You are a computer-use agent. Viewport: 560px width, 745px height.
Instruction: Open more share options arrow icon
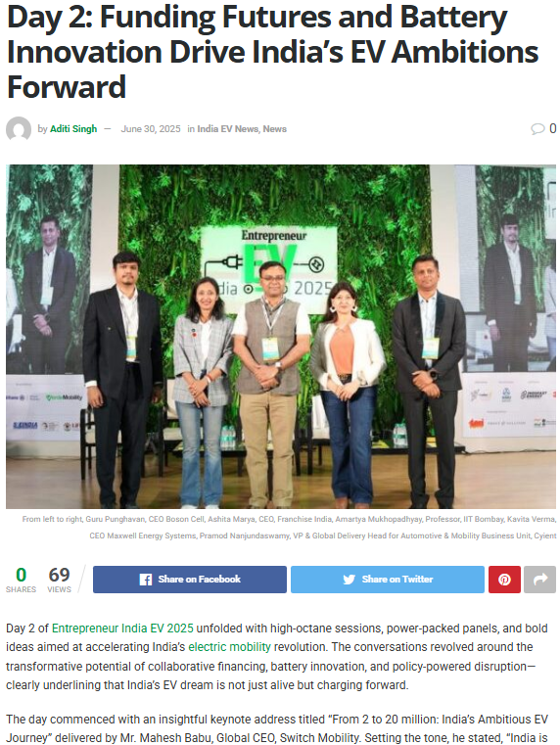pos(540,580)
